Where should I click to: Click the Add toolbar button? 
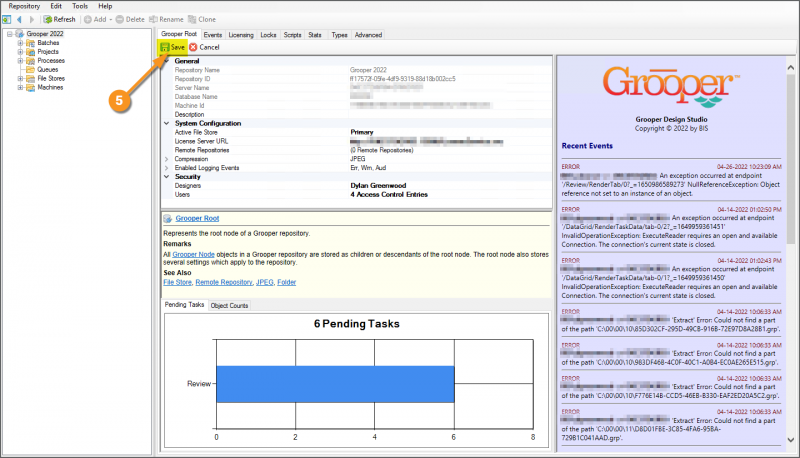point(97,19)
